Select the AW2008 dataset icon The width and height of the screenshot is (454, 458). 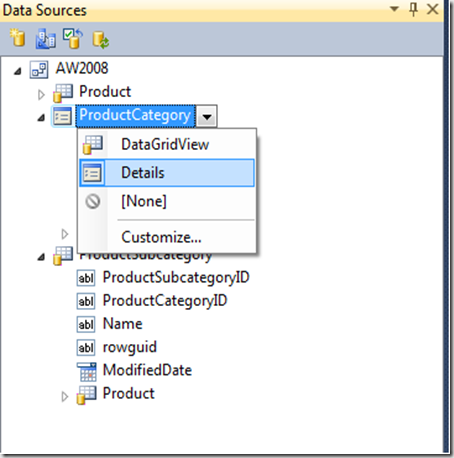coord(39,69)
